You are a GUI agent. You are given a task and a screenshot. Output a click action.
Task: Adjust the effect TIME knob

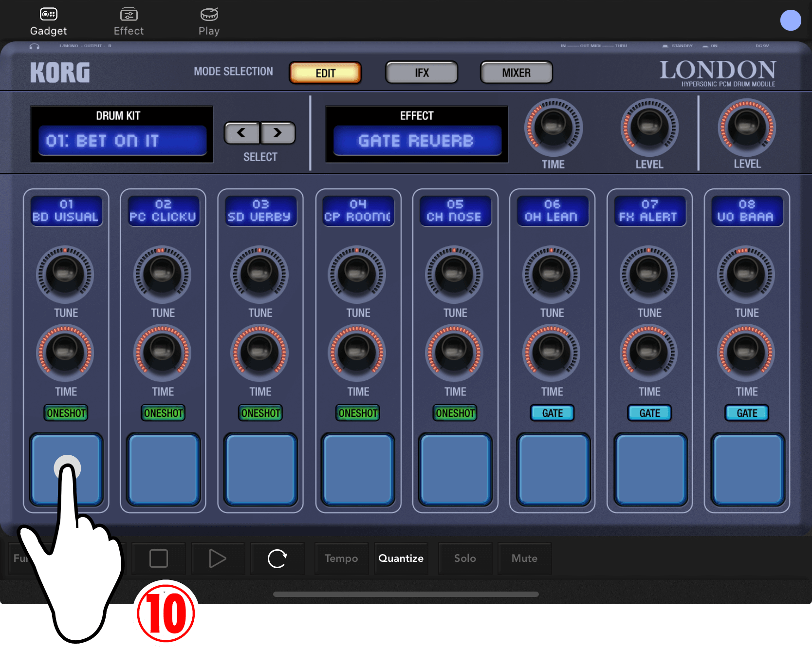point(554,128)
